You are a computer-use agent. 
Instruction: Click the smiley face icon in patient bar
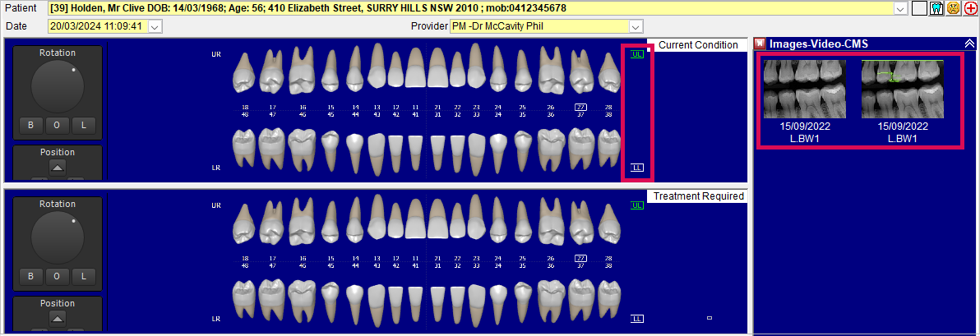point(953,8)
